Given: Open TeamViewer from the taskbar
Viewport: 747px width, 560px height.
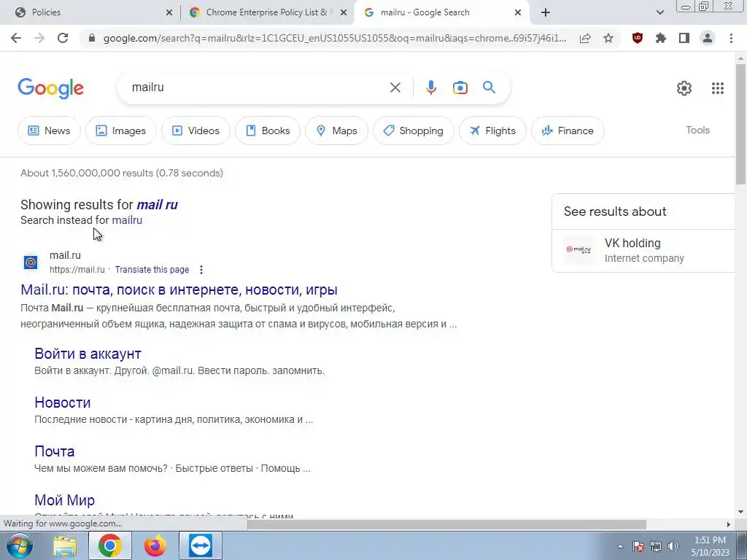Looking at the screenshot, I should [x=201, y=545].
